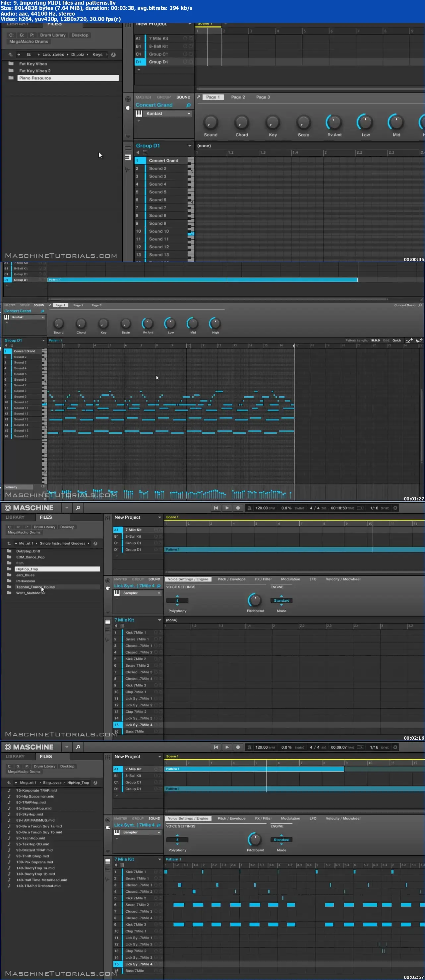Select the MASTER channel button in 00:00:45 frame
Screen dimensions: 425x980
pyautogui.click(x=143, y=97)
